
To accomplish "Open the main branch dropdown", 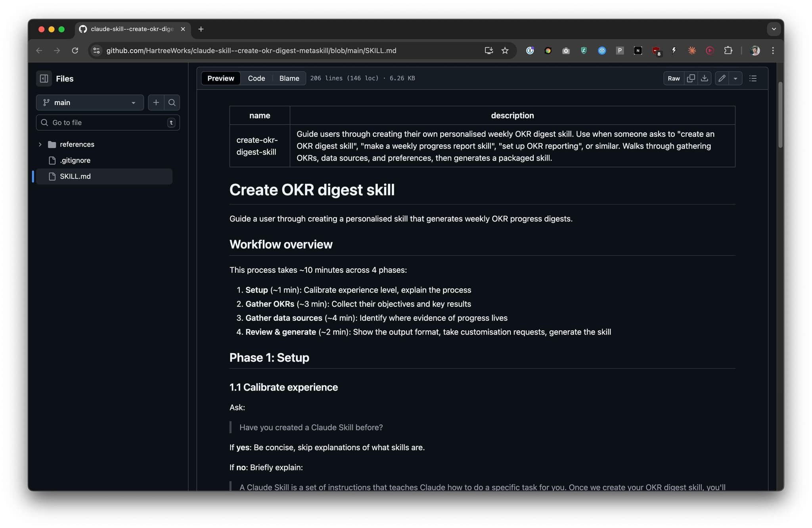I will coord(90,103).
